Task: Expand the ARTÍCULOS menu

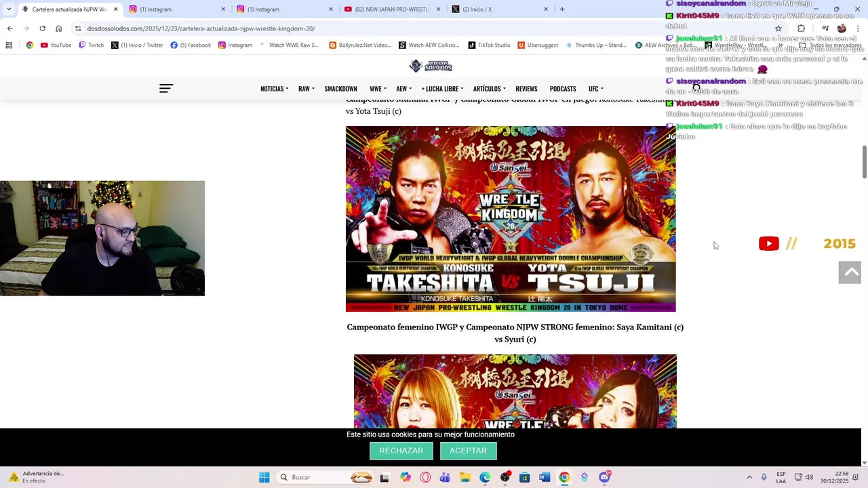Action: click(x=489, y=89)
